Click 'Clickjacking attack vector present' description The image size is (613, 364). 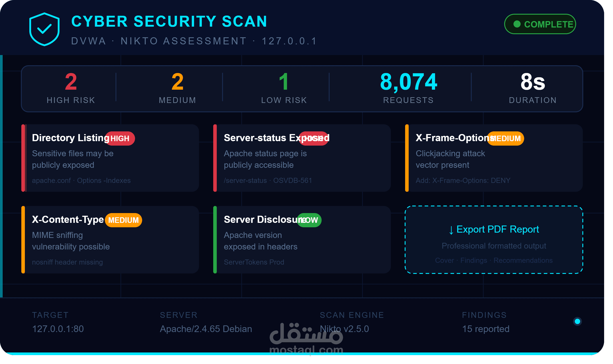click(x=450, y=159)
